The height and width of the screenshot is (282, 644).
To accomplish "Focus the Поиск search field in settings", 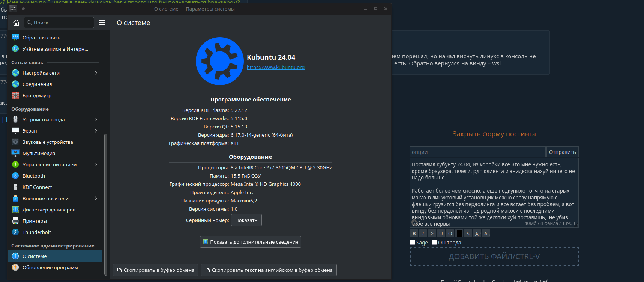I will tap(59, 23).
